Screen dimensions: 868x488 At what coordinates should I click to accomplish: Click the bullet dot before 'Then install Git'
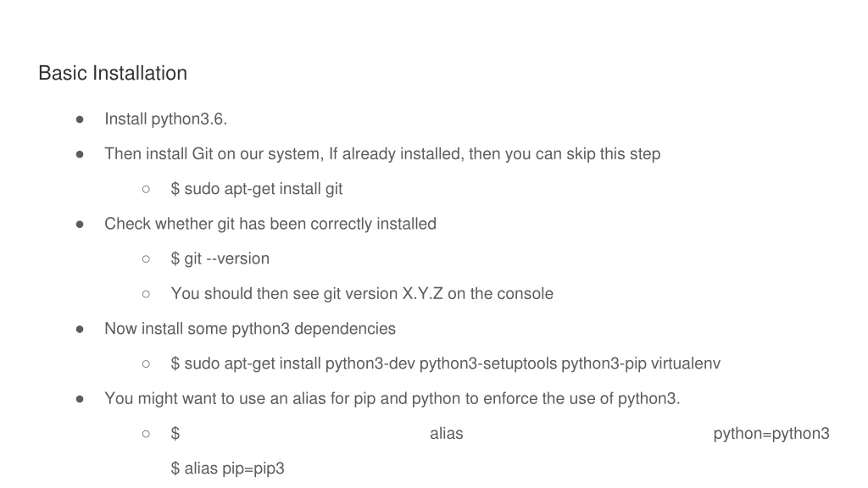(x=80, y=154)
